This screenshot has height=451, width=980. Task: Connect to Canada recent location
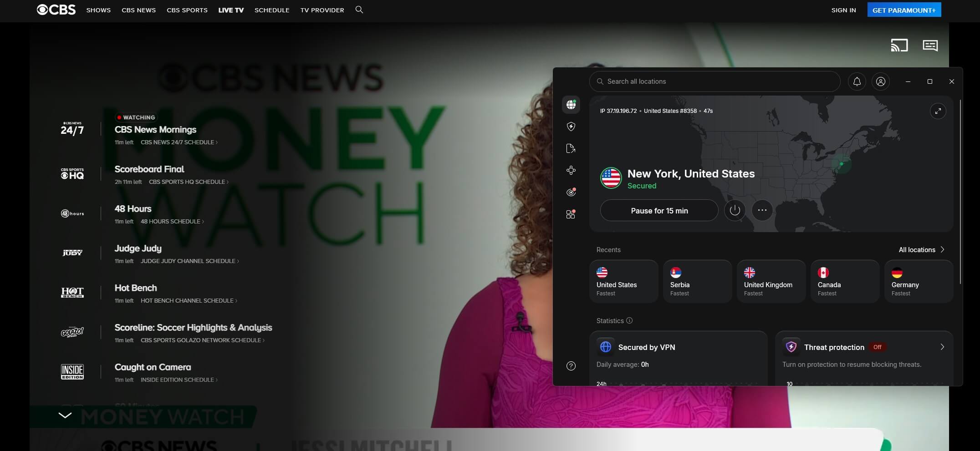tap(845, 281)
